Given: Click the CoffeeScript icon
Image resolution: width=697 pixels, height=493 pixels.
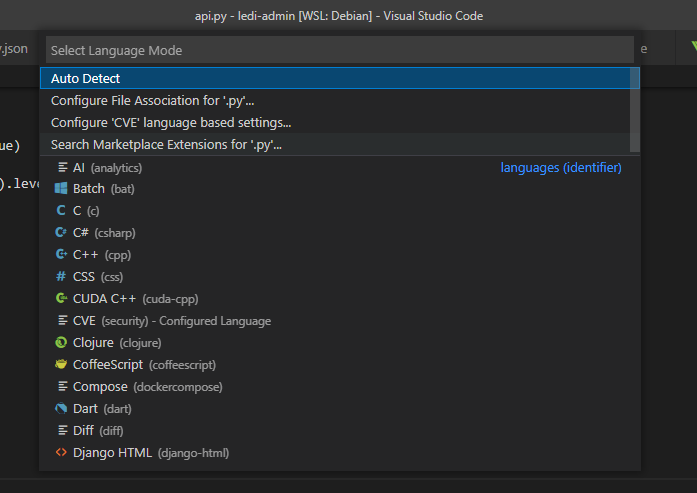Looking at the screenshot, I should click(x=62, y=365).
